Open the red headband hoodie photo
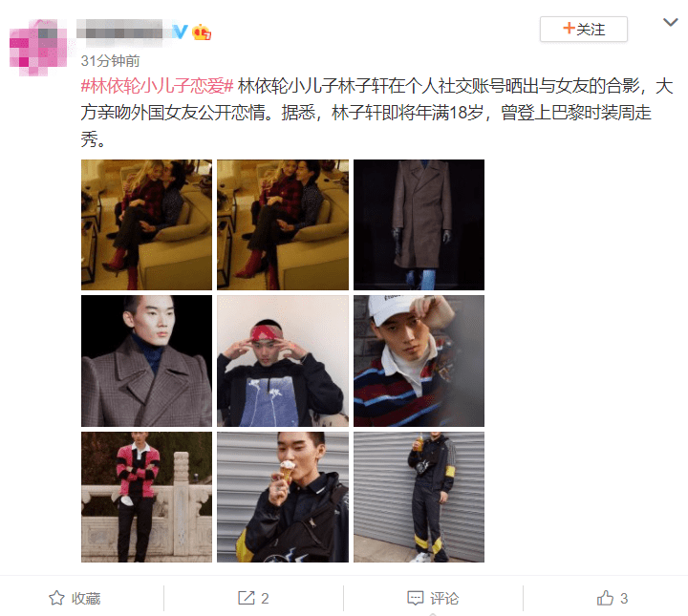 283,361
